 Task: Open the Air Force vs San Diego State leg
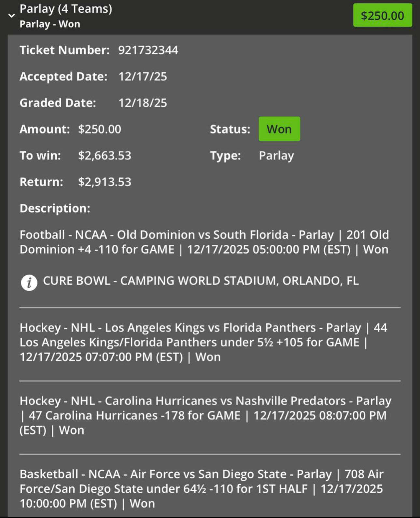(202, 489)
